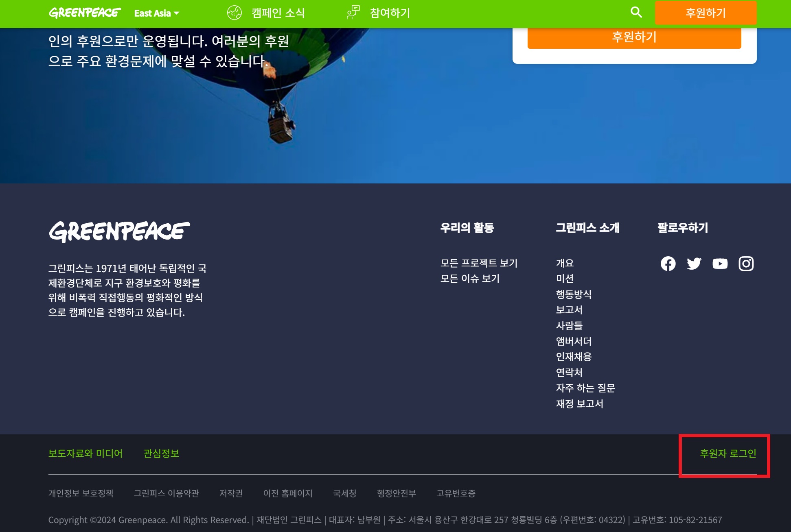Click the large Greenpeace footer logo
This screenshot has width=791, height=532.
tap(119, 231)
